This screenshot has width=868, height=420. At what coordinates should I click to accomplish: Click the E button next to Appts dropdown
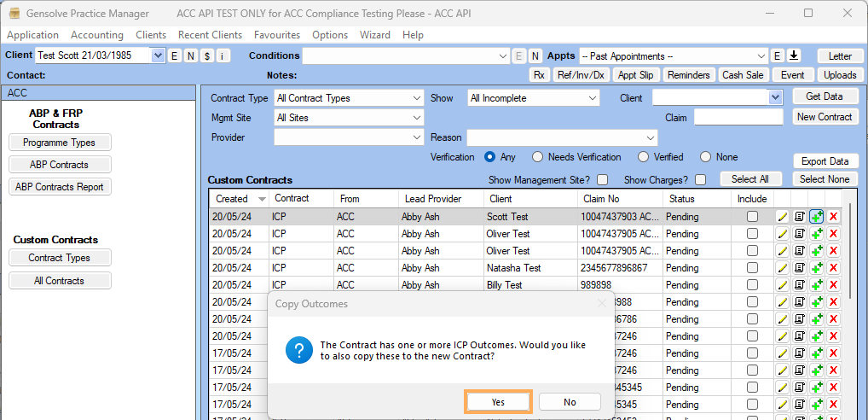click(x=778, y=56)
